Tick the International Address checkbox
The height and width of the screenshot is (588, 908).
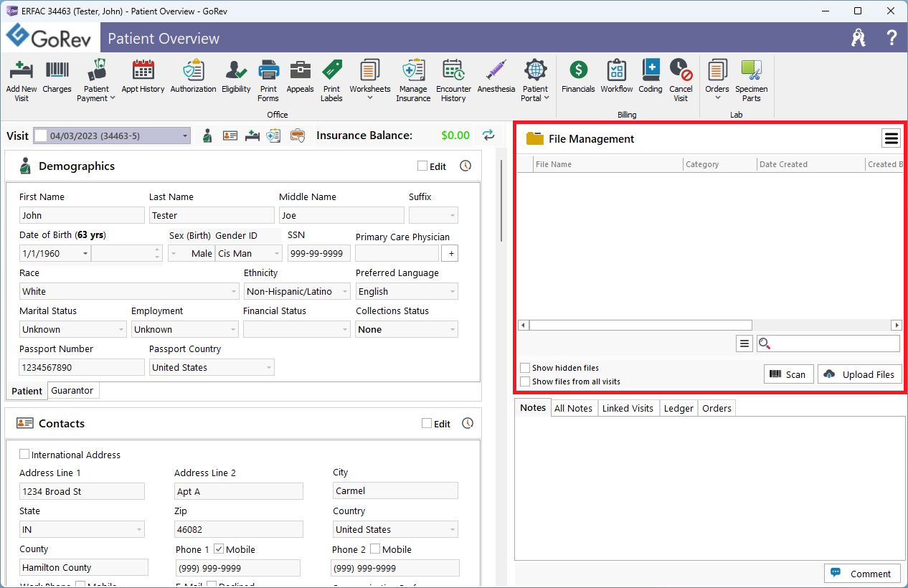[24, 455]
